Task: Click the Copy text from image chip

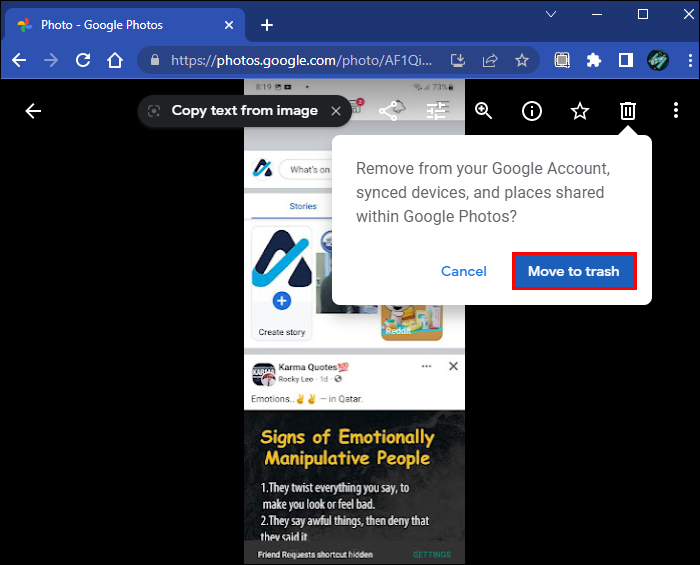Action: pyautogui.click(x=244, y=111)
